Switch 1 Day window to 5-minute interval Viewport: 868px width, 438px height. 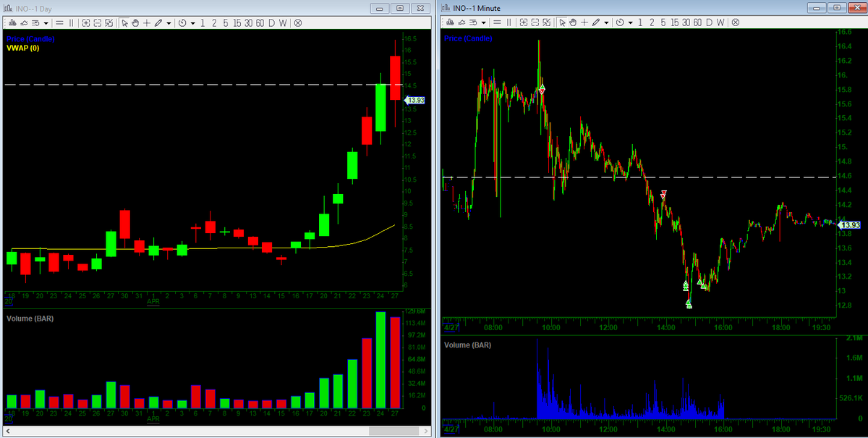(x=225, y=22)
